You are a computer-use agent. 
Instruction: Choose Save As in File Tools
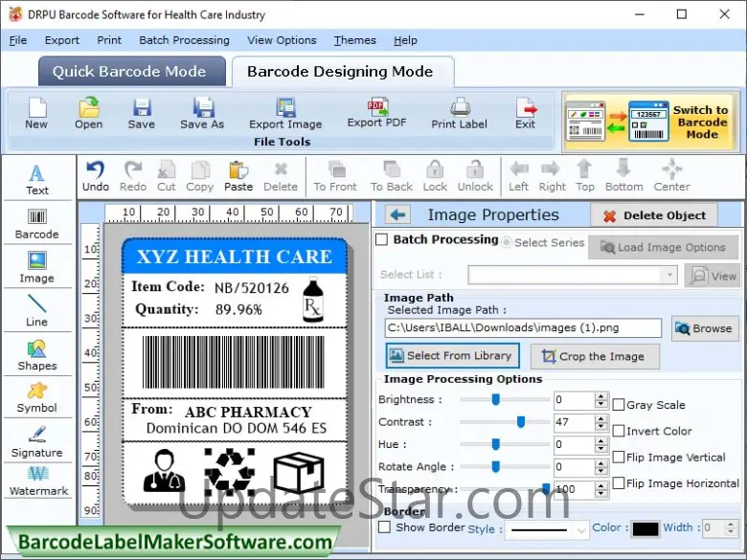click(202, 113)
